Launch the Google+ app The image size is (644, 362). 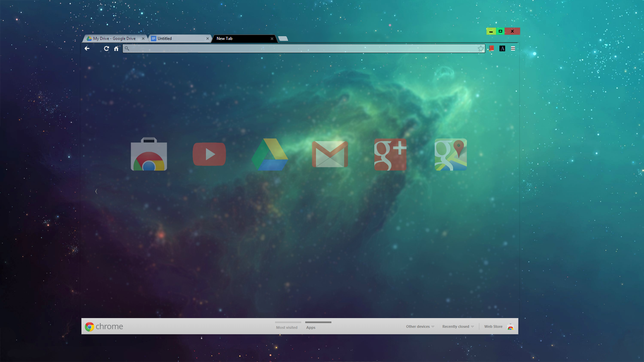(390, 155)
